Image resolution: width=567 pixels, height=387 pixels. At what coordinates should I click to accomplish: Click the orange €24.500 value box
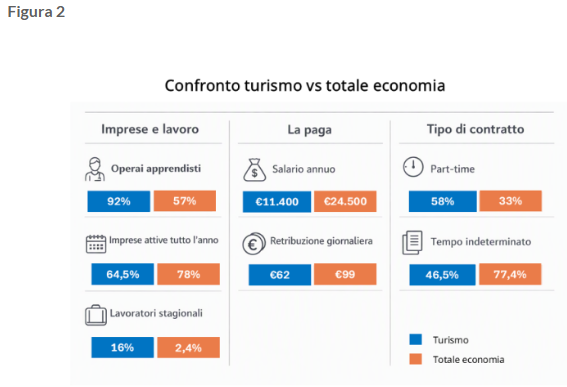coord(345,201)
